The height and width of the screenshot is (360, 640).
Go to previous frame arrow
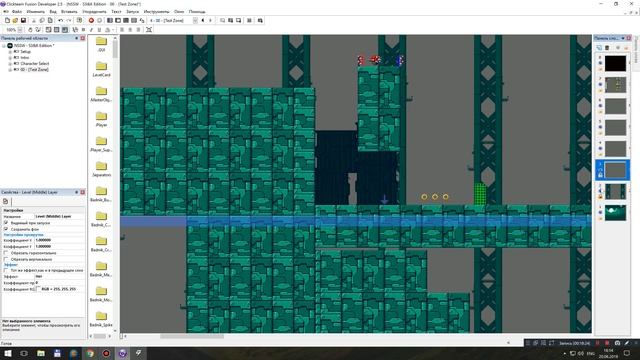(x=203, y=20)
